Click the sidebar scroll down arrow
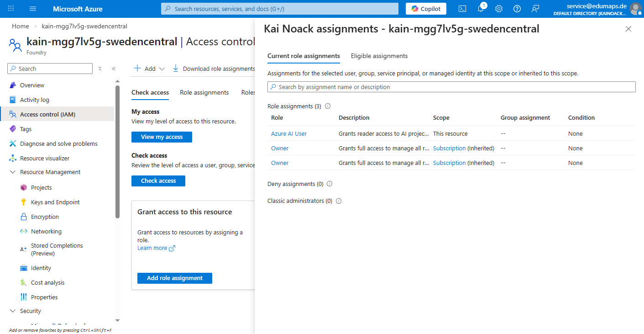The height and width of the screenshot is (334, 644). tap(117, 321)
